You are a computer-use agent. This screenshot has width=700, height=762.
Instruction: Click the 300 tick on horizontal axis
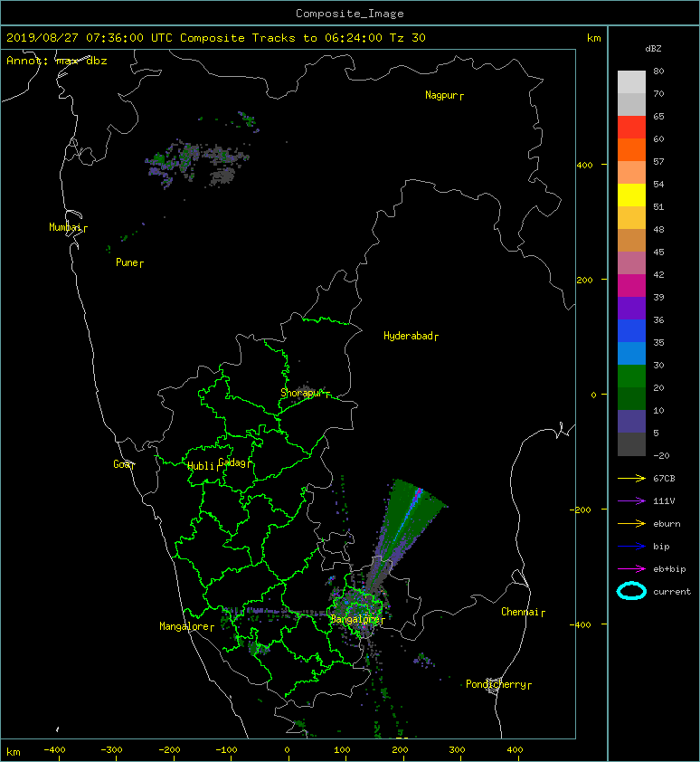tap(457, 750)
